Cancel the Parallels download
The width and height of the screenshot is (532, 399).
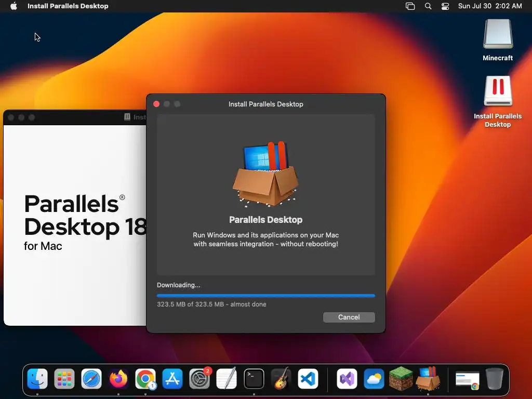point(349,317)
